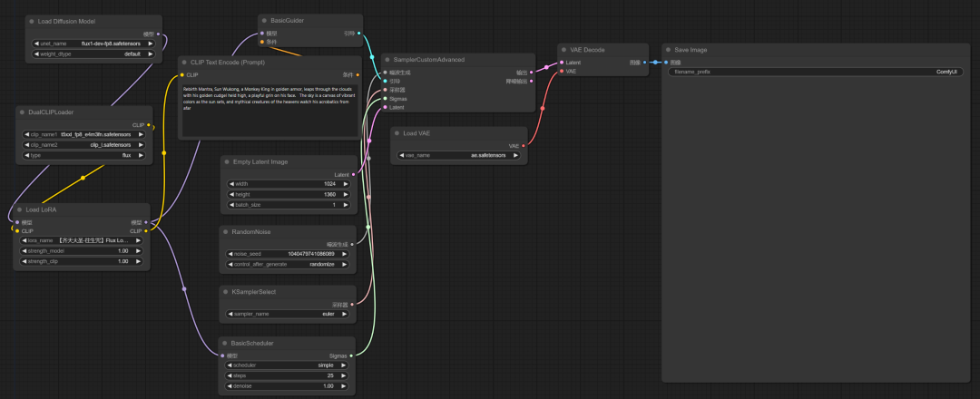
Task: Decrease denoise with its left arrow
Action: coord(230,386)
